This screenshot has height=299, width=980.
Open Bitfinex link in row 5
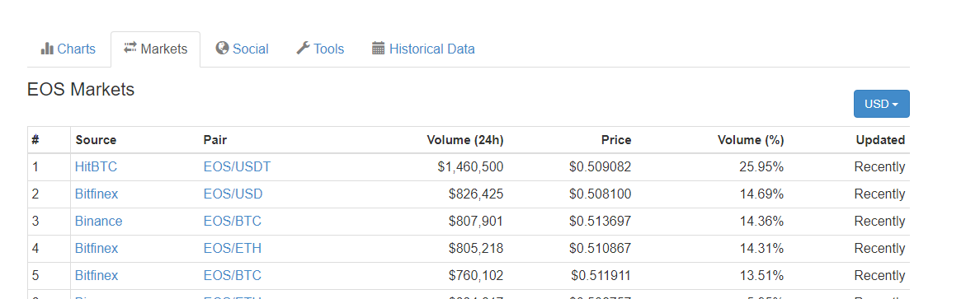pyautogui.click(x=97, y=276)
